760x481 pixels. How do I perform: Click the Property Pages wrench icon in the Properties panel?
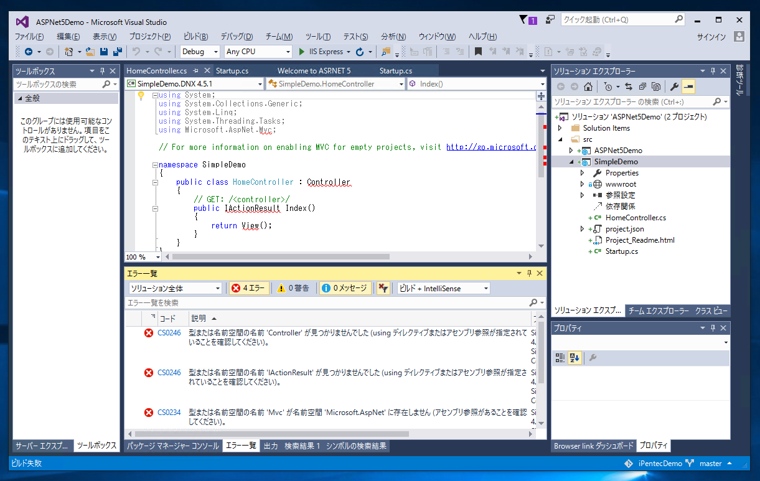(x=592, y=358)
